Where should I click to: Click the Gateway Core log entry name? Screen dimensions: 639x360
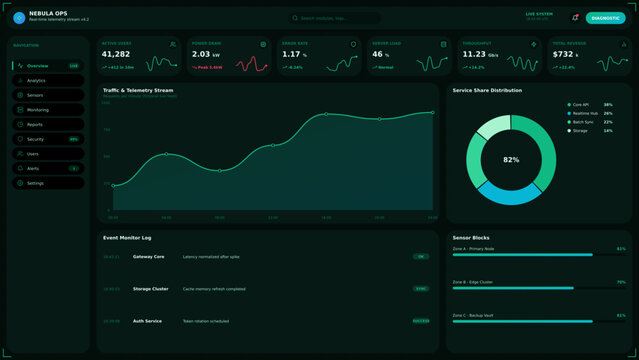[148, 257]
